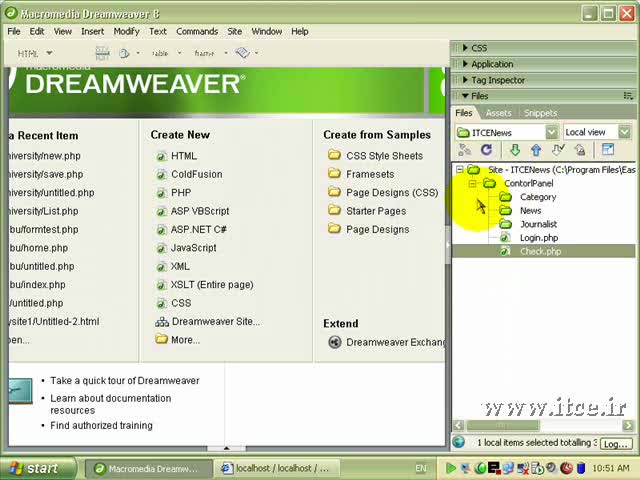Open recent item bu/formtest.php
The height and width of the screenshot is (480, 640).
[44, 229]
